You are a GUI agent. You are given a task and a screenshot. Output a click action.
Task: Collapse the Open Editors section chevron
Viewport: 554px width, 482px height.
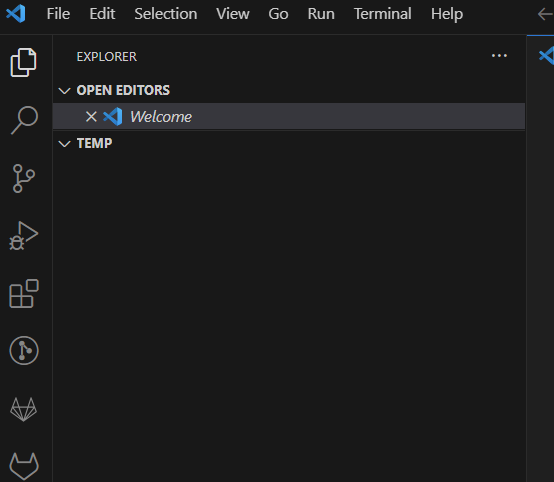coord(64,90)
